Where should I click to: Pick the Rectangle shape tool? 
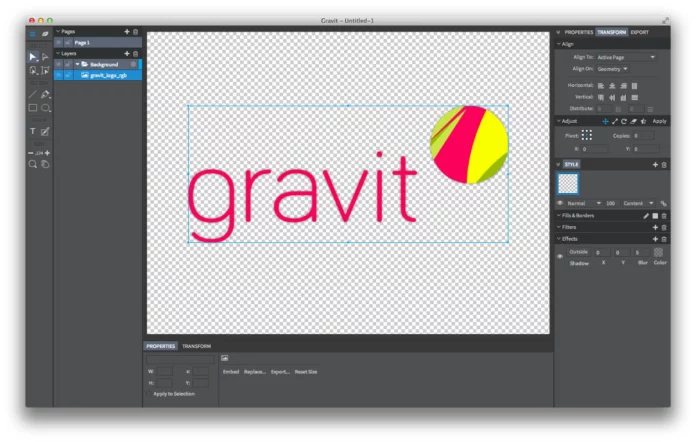(x=33, y=108)
